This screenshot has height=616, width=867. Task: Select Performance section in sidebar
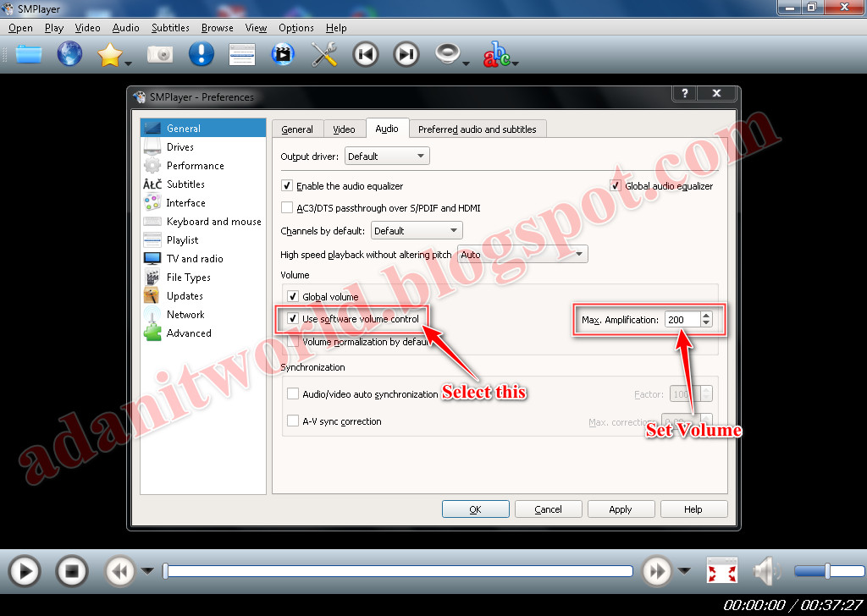coord(203,166)
